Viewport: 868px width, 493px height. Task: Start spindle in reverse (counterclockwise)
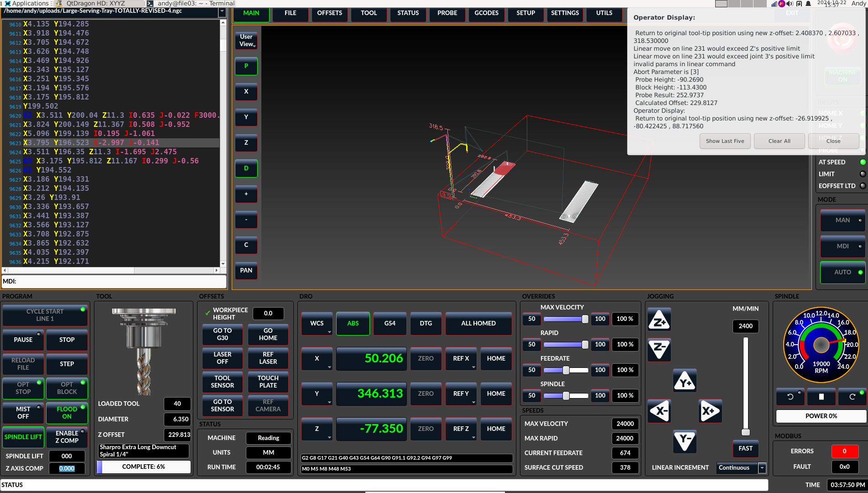[790, 397]
